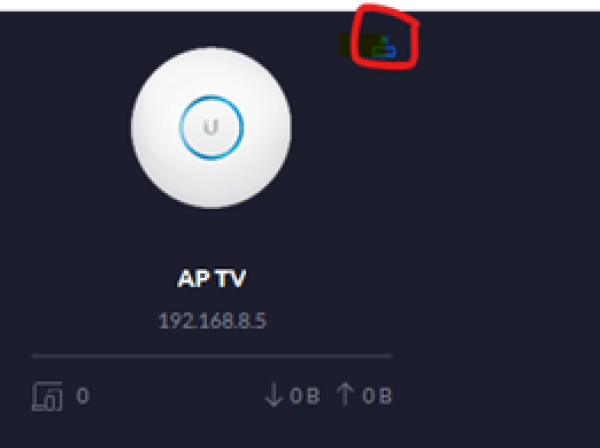Viewport: 600px width, 448px height.
Task: Click the blue LED ring on the access point
Action: point(211,127)
